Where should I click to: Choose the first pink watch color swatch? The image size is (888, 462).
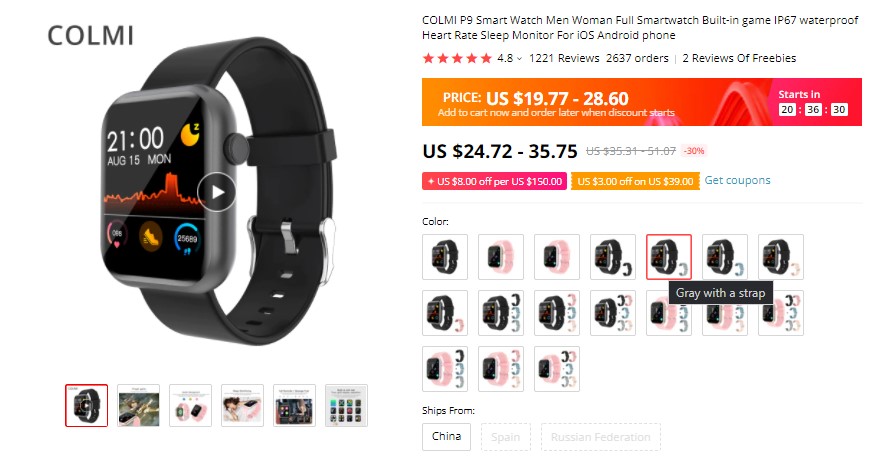501,257
